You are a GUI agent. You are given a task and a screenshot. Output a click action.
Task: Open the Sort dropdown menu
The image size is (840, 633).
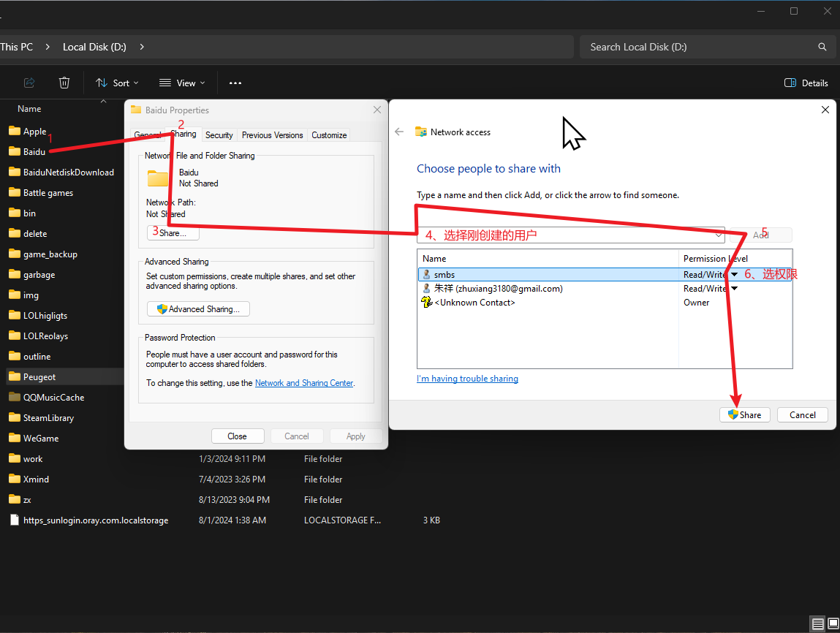click(117, 83)
